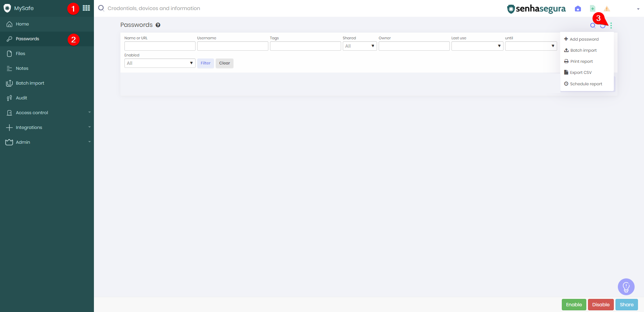Click the Audit icon in sidebar
The height and width of the screenshot is (312, 644).
pyautogui.click(x=9, y=98)
